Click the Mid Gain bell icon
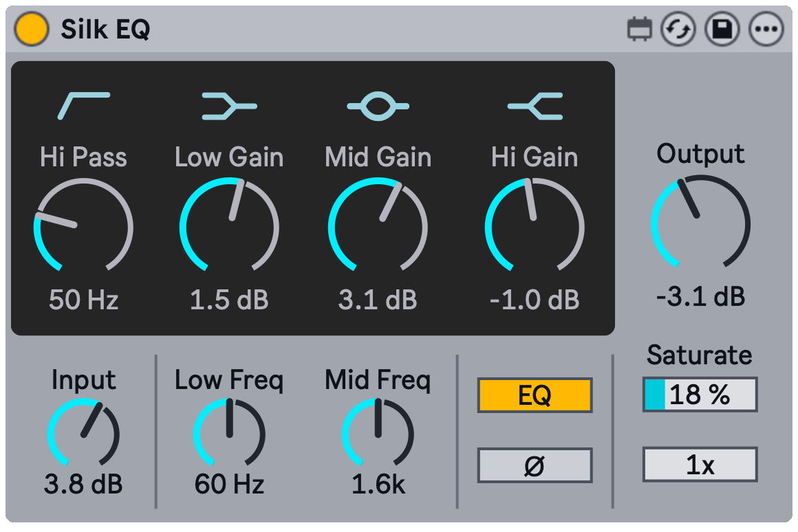 [x=378, y=106]
